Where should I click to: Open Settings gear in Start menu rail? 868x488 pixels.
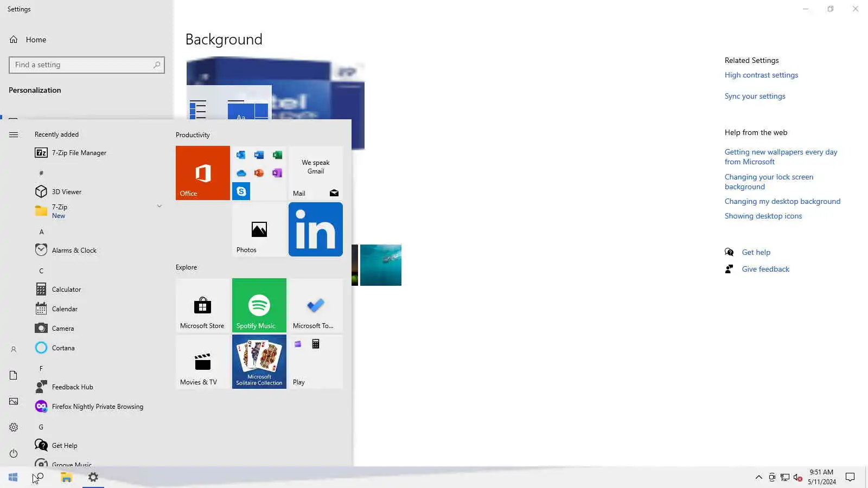pos(14,427)
